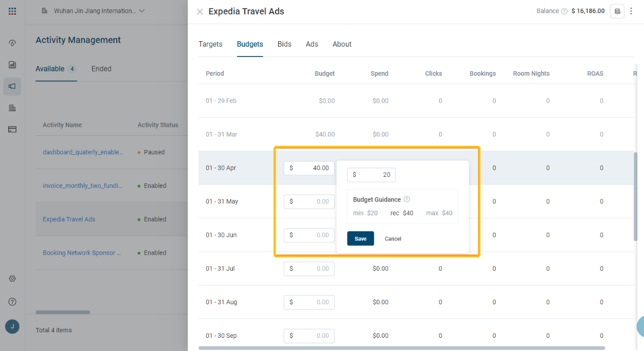This screenshot has height=351, width=644.
Task: Edit the popup budget amount field showing 20
Action: (x=371, y=175)
